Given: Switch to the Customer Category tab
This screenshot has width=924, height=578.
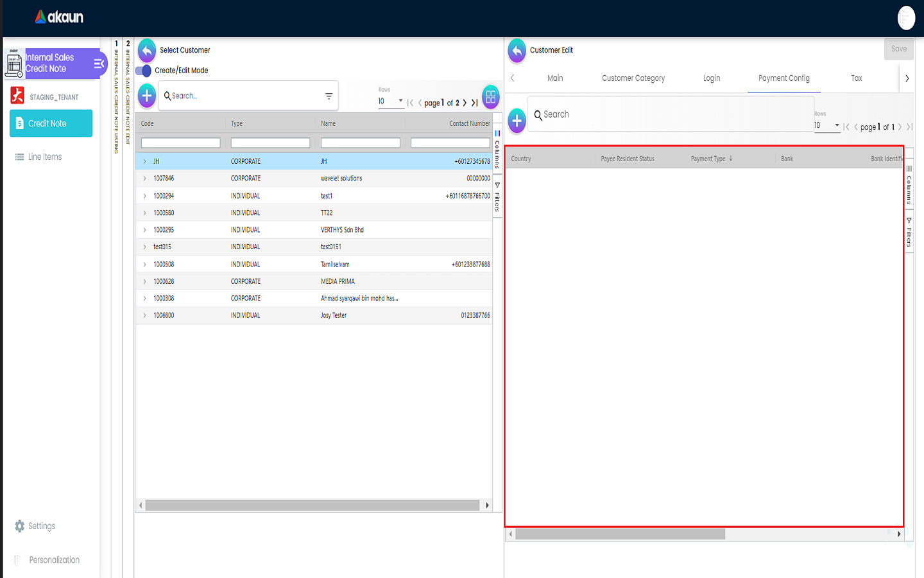Looking at the screenshot, I should pyautogui.click(x=633, y=78).
